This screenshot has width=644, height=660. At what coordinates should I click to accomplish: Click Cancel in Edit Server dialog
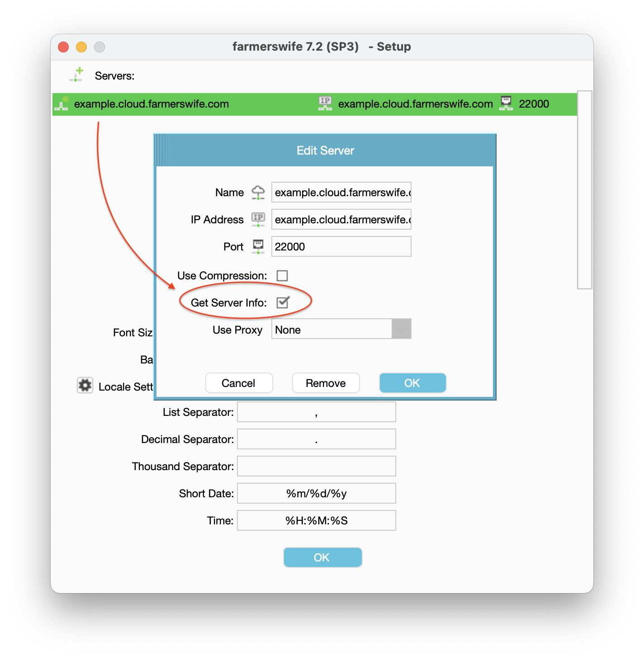(x=239, y=383)
